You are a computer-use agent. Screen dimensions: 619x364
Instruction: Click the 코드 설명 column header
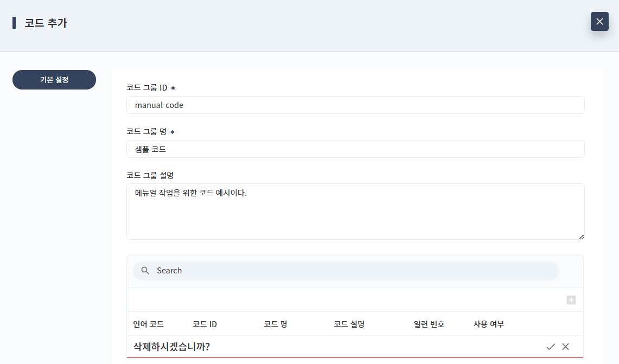point(349,324)
